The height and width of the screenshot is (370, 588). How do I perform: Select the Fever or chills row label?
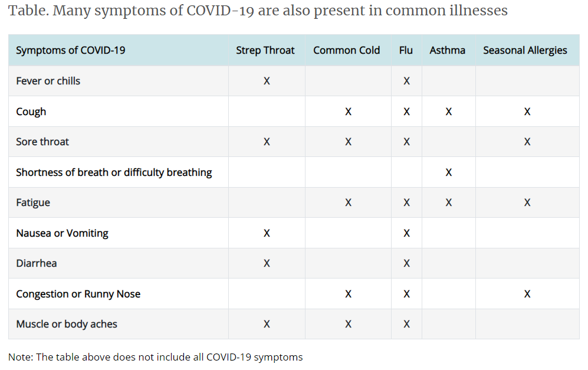[48, 81]
